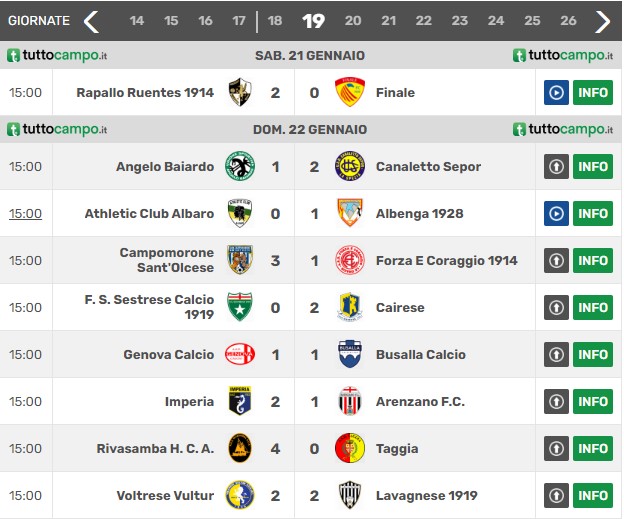
Task: Click the Imperia team logo
Action: click(240, 401)
